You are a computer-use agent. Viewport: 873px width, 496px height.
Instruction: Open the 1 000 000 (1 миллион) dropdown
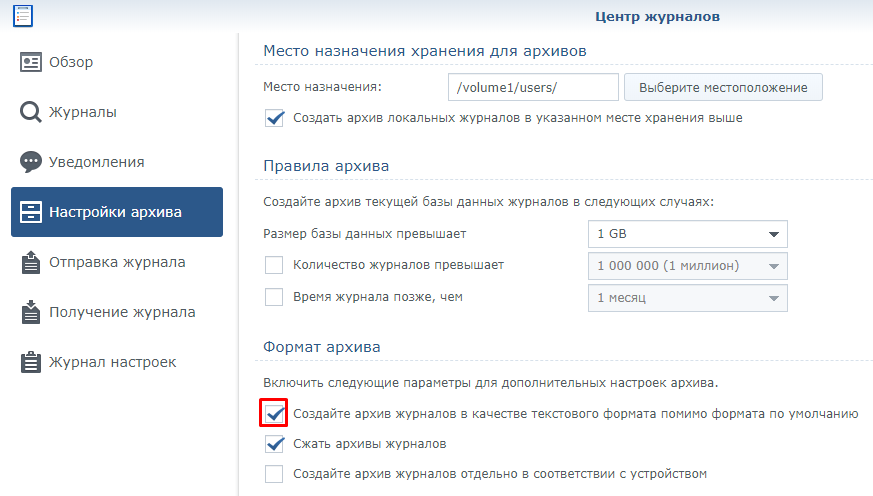(x=688, y=266)
